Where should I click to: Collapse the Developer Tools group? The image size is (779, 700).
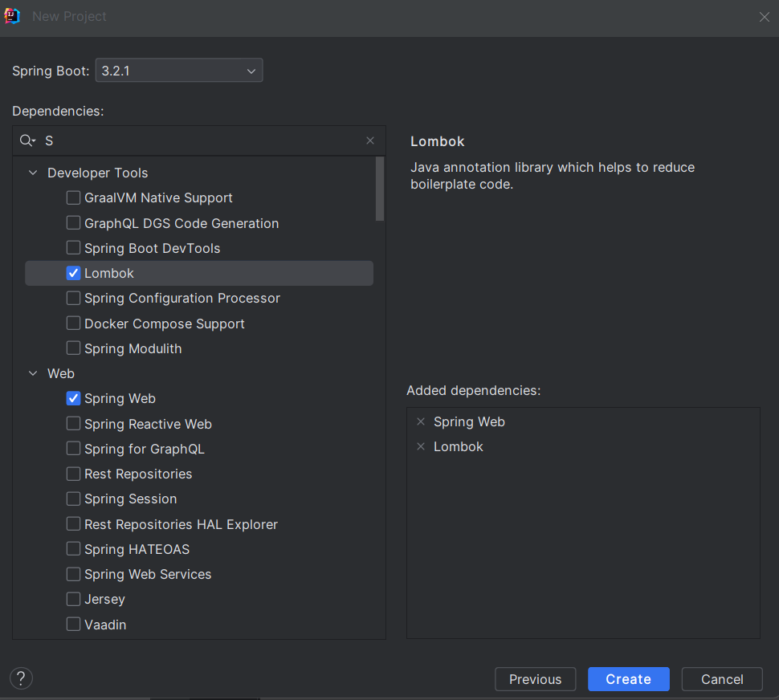33,173
